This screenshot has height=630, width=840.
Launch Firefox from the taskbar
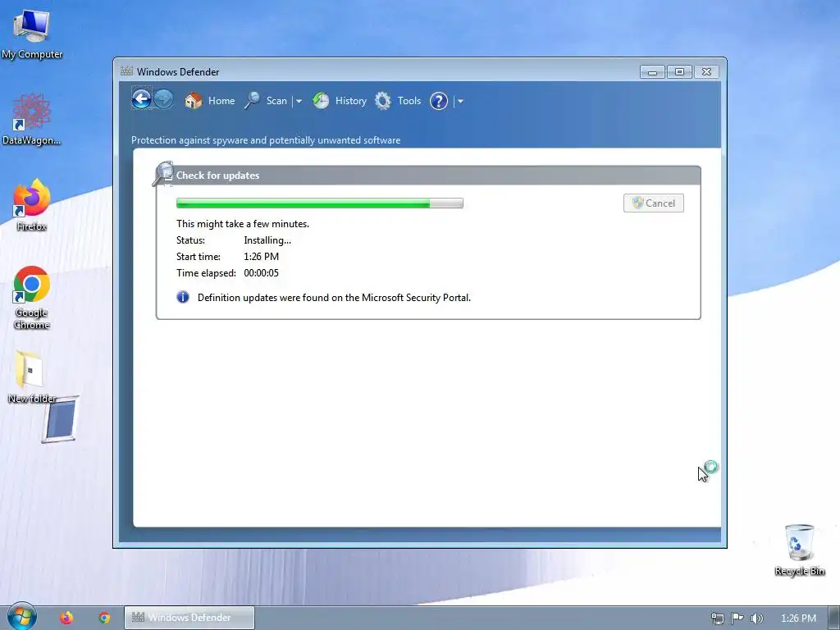point(66,618)
